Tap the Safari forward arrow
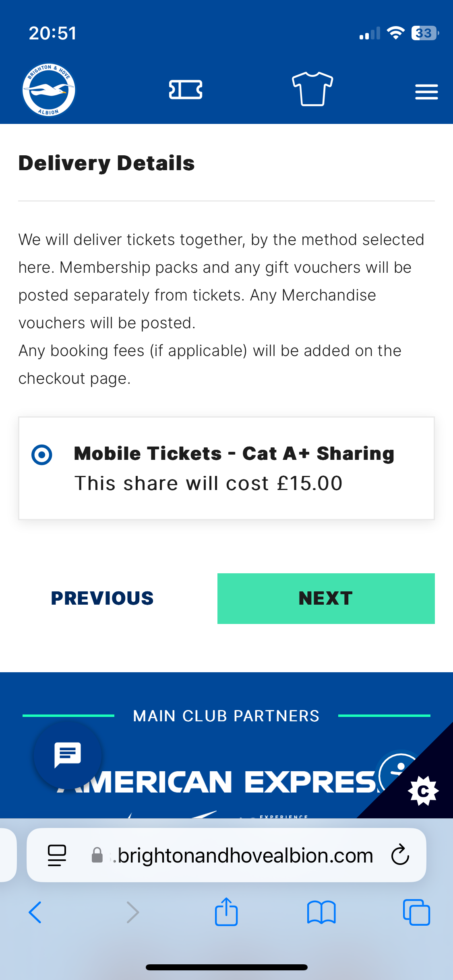This screenshot has height=980, width=453. [x=132, y=912]
